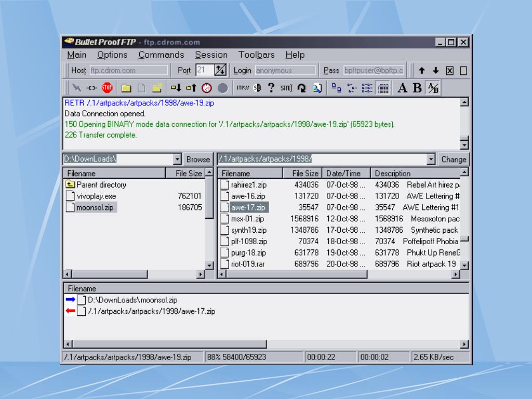This screenshot has width=532, height=399.
Task: Switch to details view
Action: tap(383, 88)
